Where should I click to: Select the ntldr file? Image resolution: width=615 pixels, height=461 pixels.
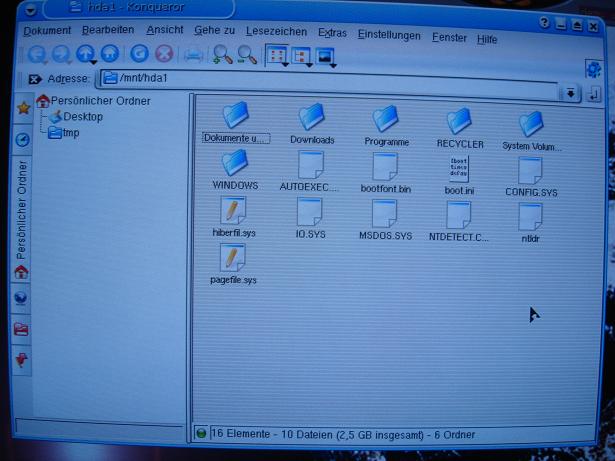click(530, 223)
